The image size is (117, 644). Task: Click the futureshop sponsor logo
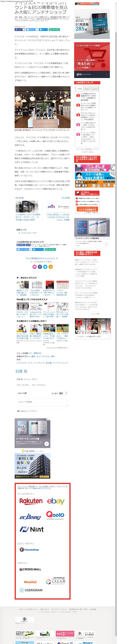[x=29, y=550]
